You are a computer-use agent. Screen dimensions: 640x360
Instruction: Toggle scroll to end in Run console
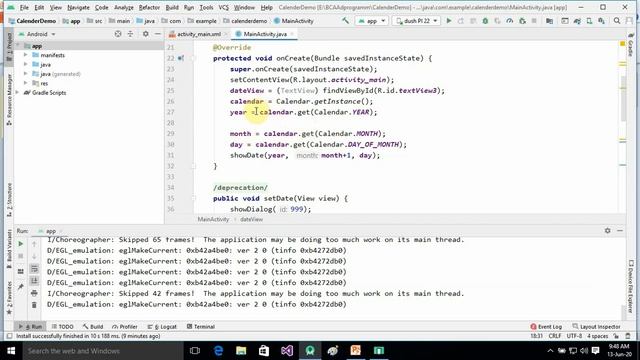pos(34,281)
